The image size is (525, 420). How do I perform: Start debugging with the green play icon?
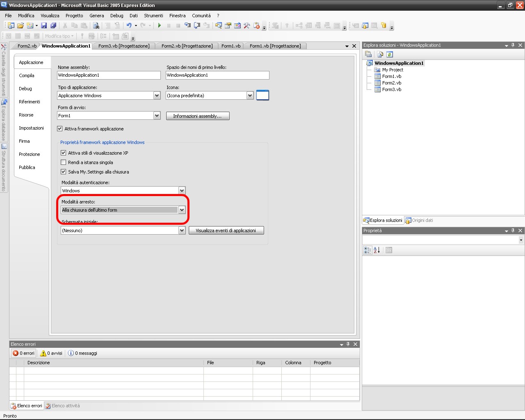[x=159, y=25]
